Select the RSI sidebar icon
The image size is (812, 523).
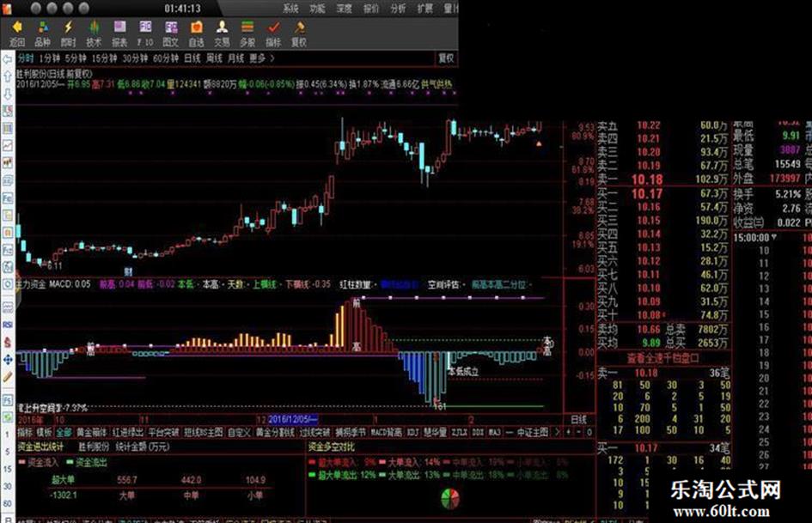tap(7, 325)
